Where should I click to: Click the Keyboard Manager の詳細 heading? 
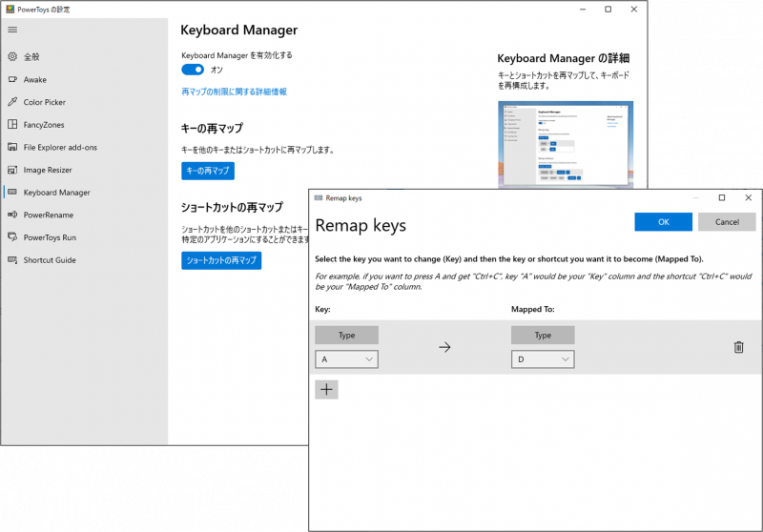564,58
